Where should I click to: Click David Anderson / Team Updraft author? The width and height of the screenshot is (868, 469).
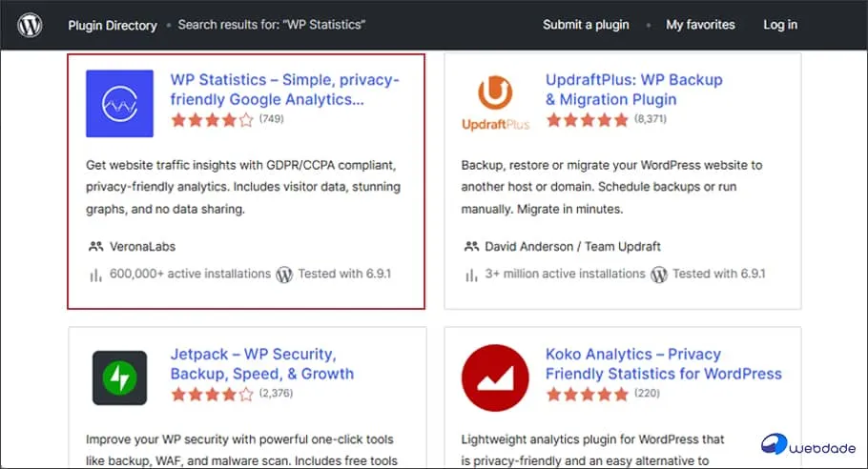coord(572,247)
